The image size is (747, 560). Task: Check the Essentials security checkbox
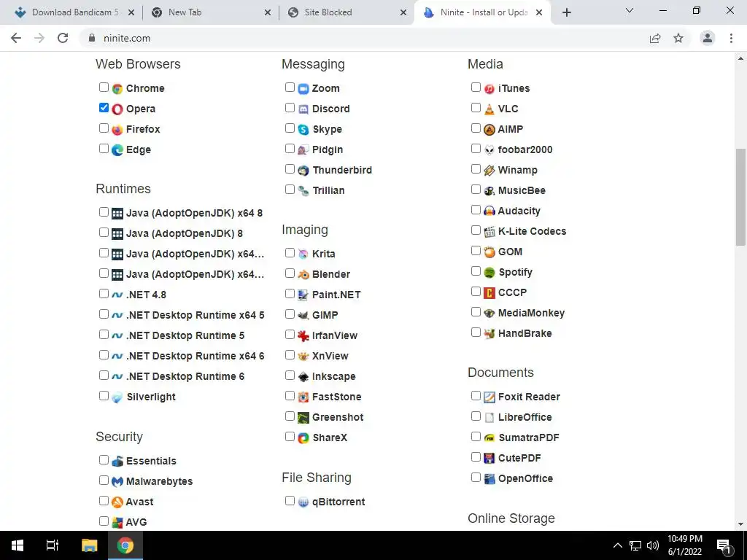pyautogui.click(x=104, y=459)
